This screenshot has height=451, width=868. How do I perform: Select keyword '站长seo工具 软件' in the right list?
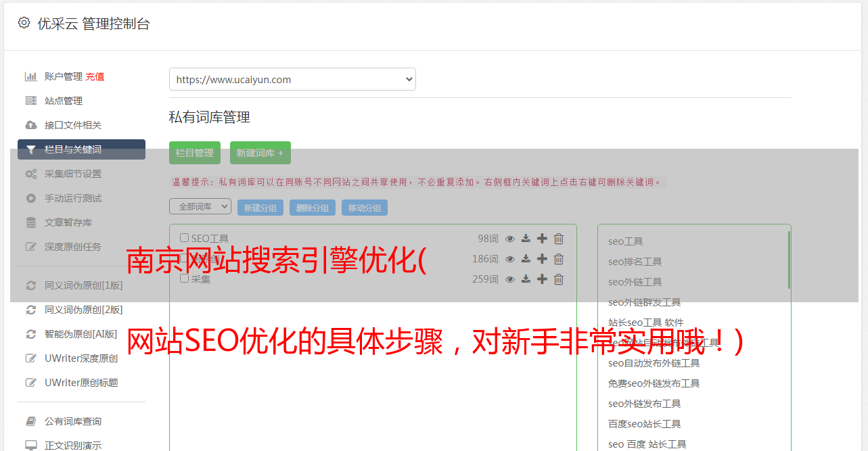pos(646,323)
